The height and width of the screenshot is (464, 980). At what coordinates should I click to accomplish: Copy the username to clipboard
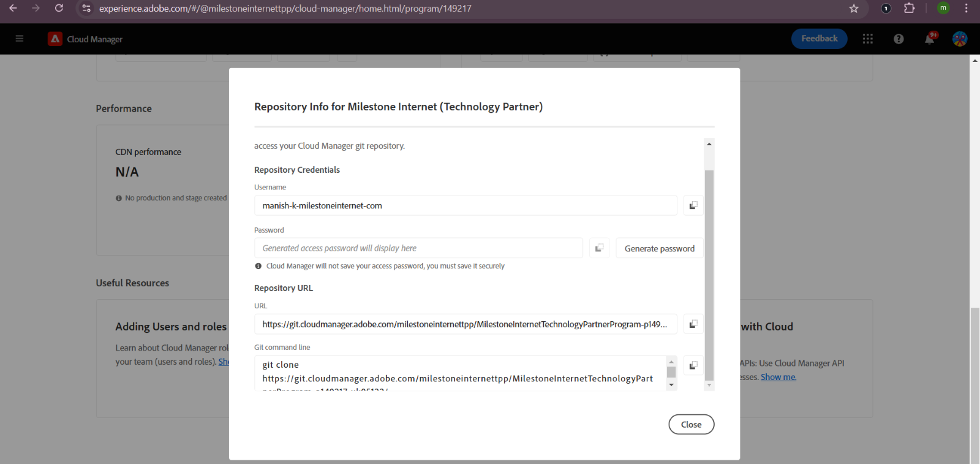tap(693, 205)
